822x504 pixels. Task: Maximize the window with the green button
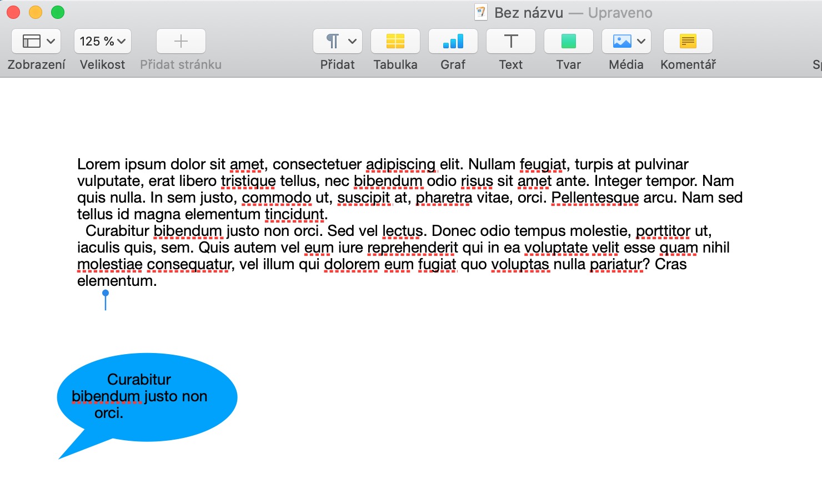pyautogui.click(x=58, y=12)
